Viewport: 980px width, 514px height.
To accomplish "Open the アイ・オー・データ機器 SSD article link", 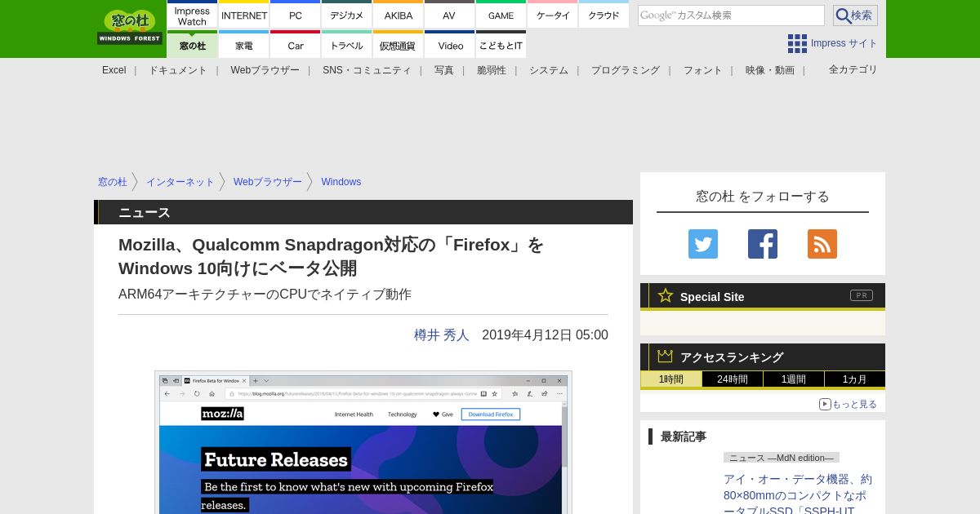I will click(x=798, y=494).
